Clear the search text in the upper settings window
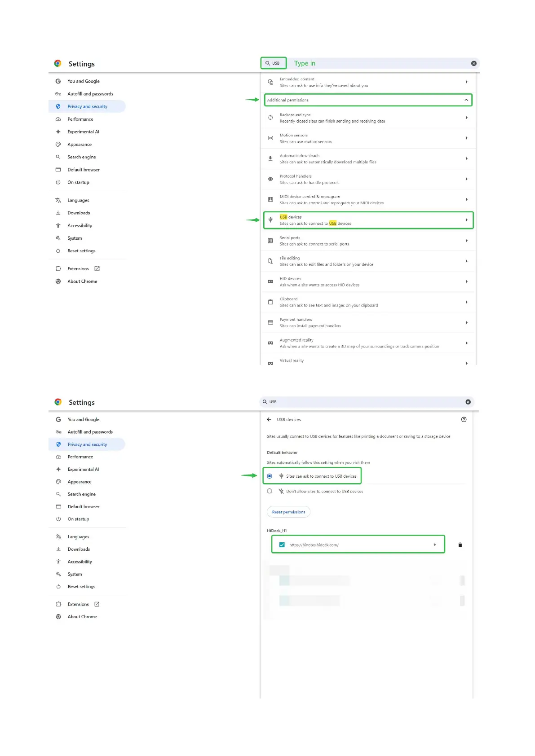 473,63
